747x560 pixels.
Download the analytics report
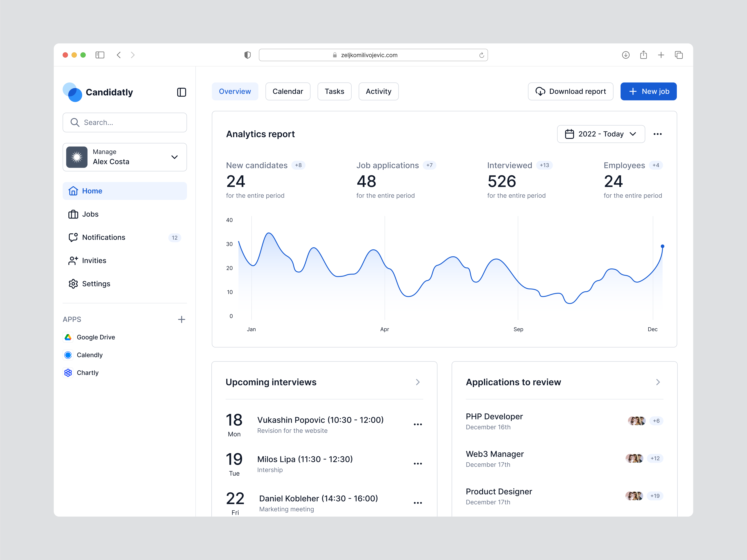point(570,91)
